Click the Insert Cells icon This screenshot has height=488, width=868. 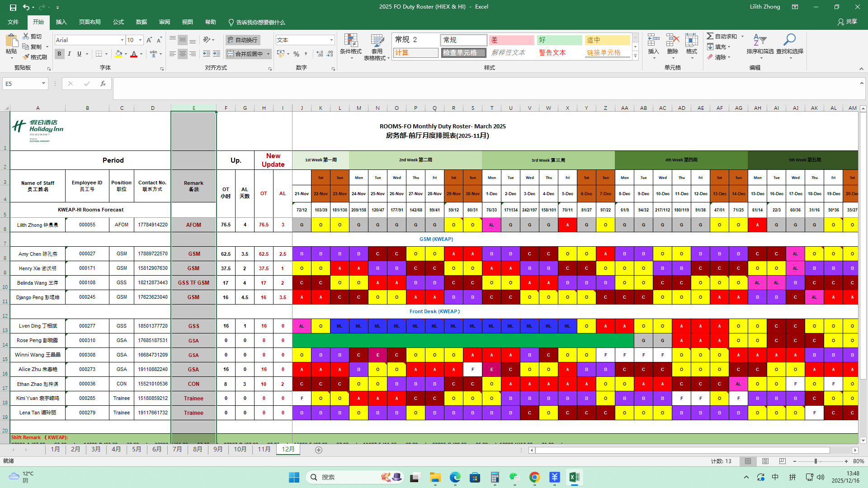point(653,41)
